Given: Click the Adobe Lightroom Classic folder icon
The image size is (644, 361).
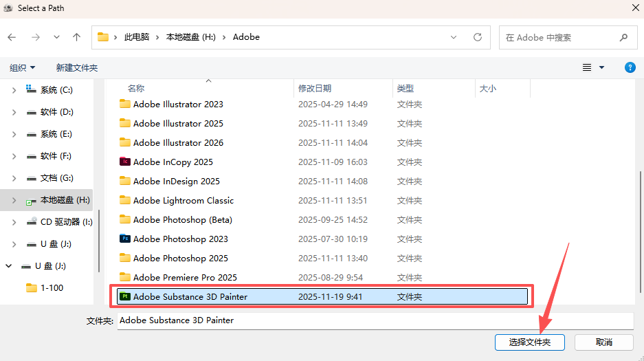Looking at the screenshot, I should pyautogui.click(x=125, y=200).
